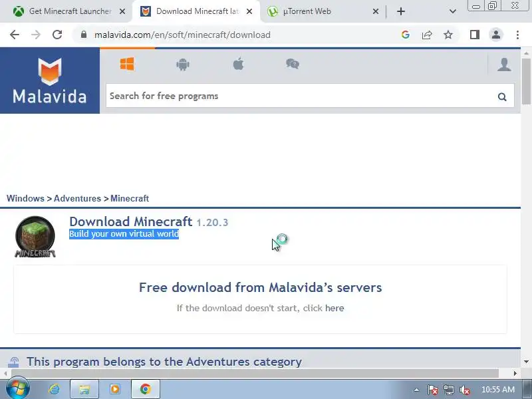Open Chrome profile avatar
Viewport: 532px width, 399px height.
[x=496, y=35]
